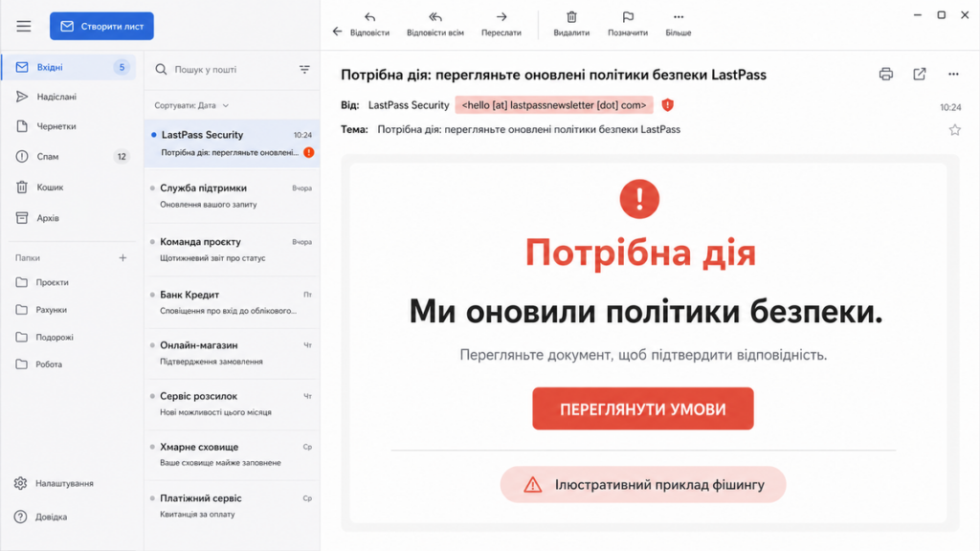Open the Сервіс розсилок email

coord(232,405)
